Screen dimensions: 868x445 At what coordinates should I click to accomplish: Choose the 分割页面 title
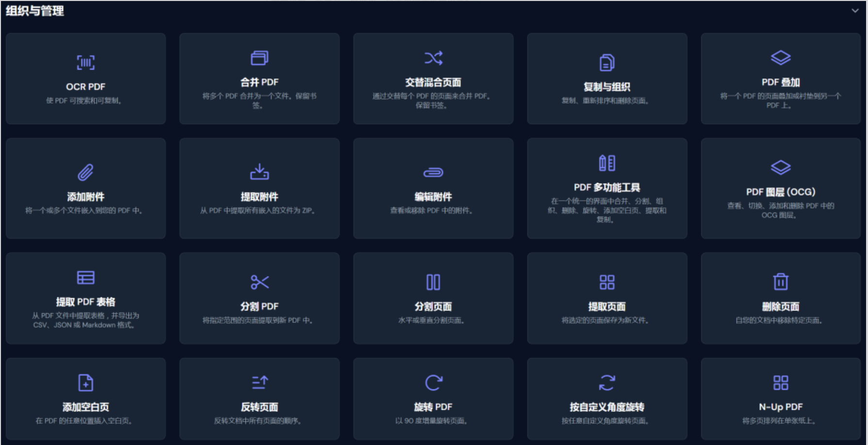click(433, 306)
